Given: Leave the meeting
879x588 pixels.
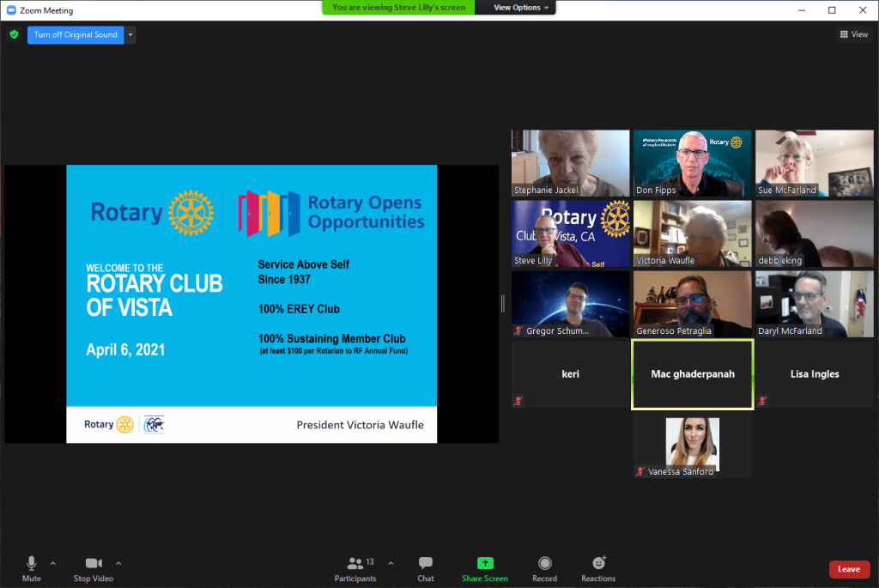Looking at the screenshot, I should [x=848, y=569].
